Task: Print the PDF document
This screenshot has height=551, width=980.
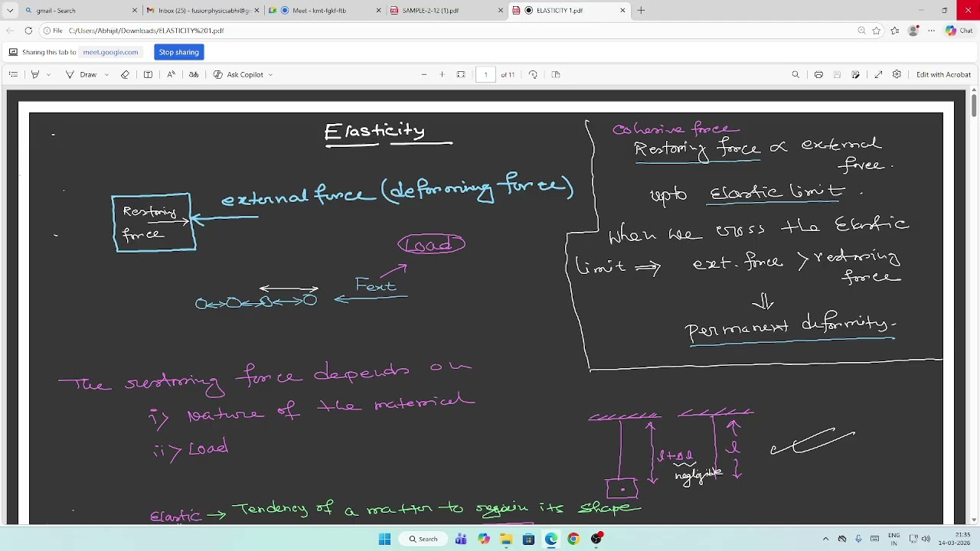Action: tap(818, 74)
